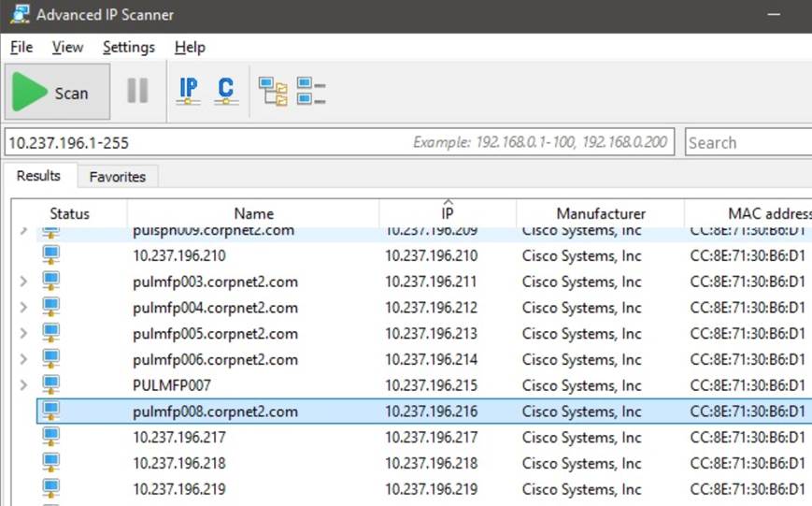The image size is (812, 506).
Task: Select the name cell 10.237.196.217
Action: (179, 437)
